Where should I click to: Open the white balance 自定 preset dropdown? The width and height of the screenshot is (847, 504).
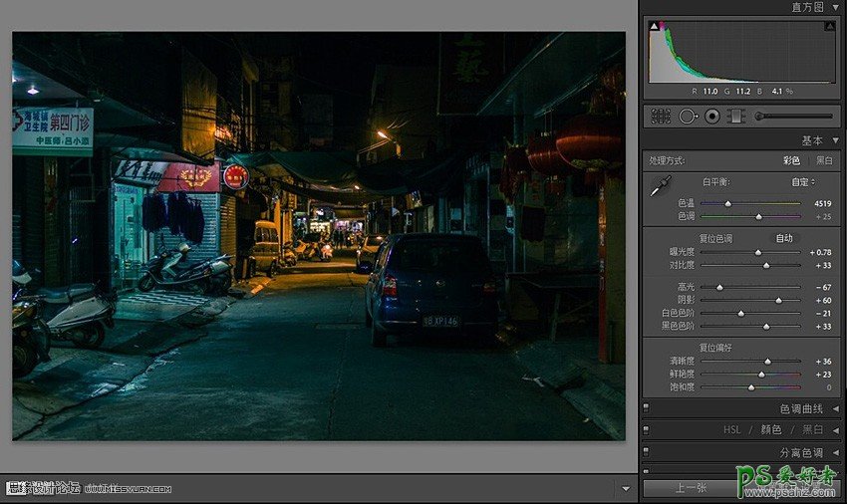click(803, 182)
